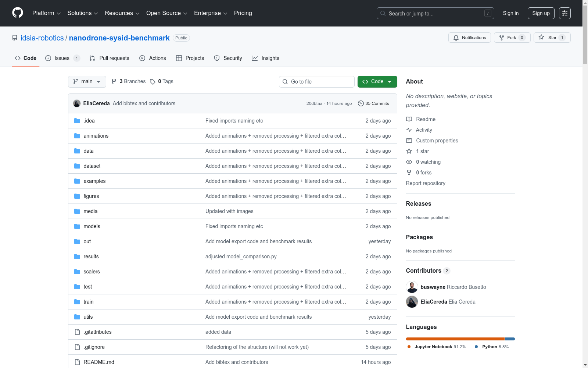Click the results folder icon
This screenshot has width=588, height=368.
point(77,256)
